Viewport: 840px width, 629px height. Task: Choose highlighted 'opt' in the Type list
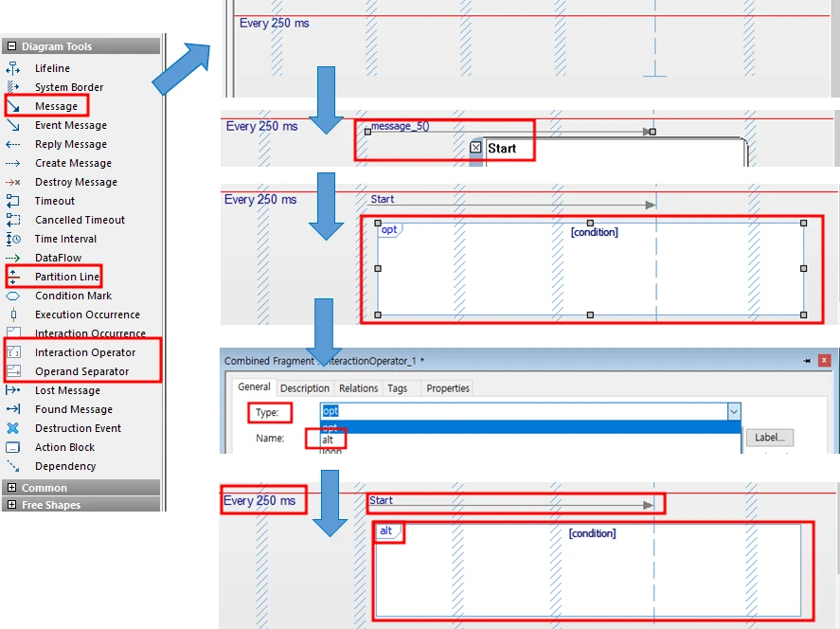(x=529, y=427)
